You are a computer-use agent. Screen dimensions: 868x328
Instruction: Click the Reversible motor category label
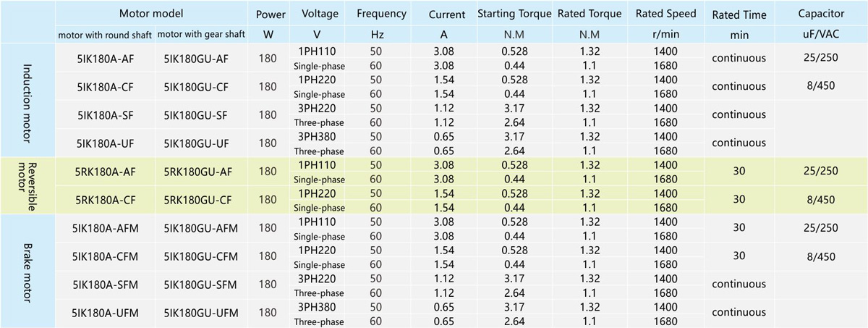[x=27, y=184]
